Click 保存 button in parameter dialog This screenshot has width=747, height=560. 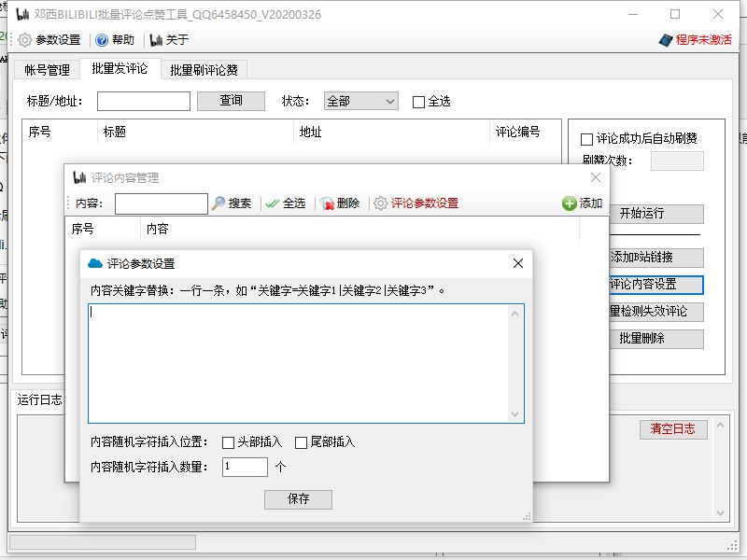pyautogui.click(x=298, y=499)
